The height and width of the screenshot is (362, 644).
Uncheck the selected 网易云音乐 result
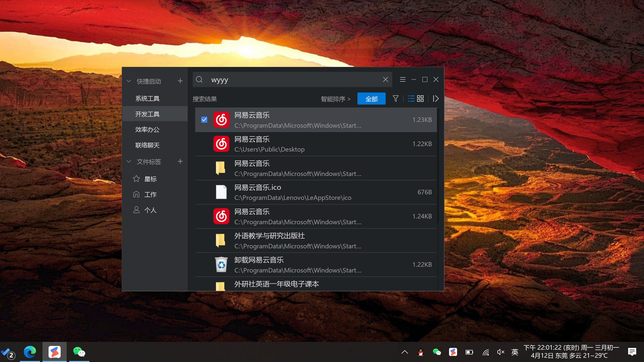pyautogui.click(x=204, y=120)
